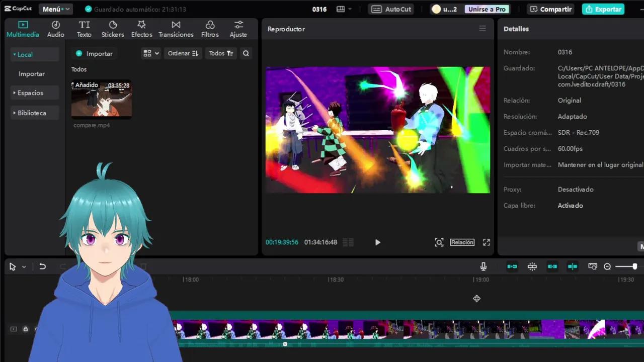The image size is (644, 362).
Task: Toggle clip linkage
Action: coord(552,266)
